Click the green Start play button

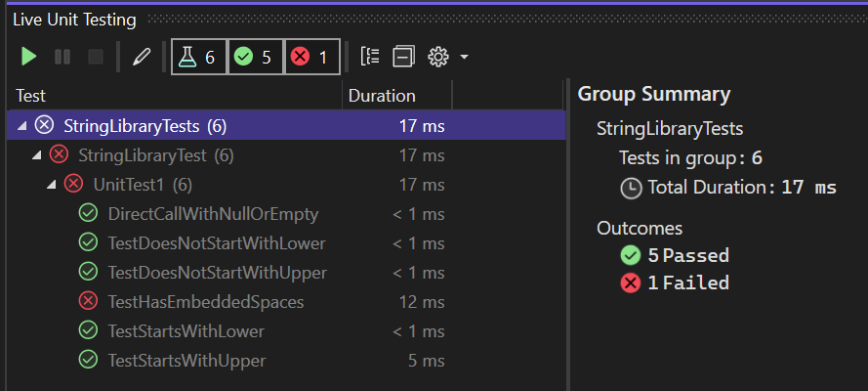coord(29,57)
